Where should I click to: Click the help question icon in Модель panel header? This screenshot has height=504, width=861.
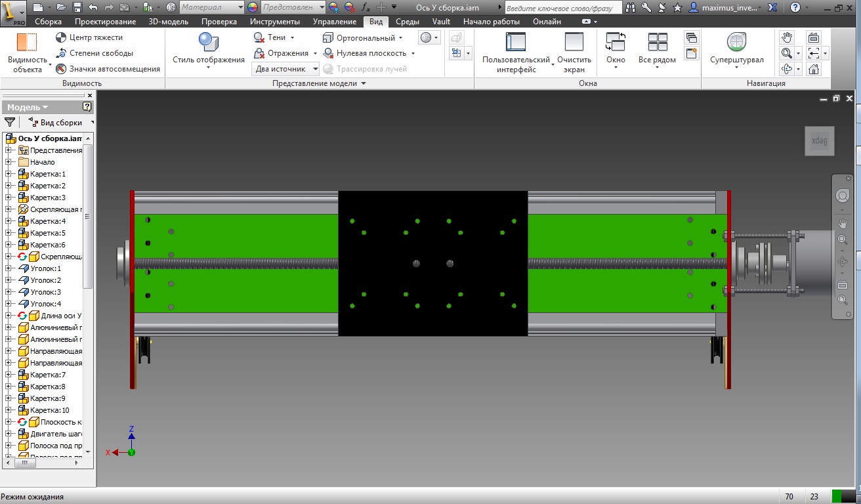point(87,107)
